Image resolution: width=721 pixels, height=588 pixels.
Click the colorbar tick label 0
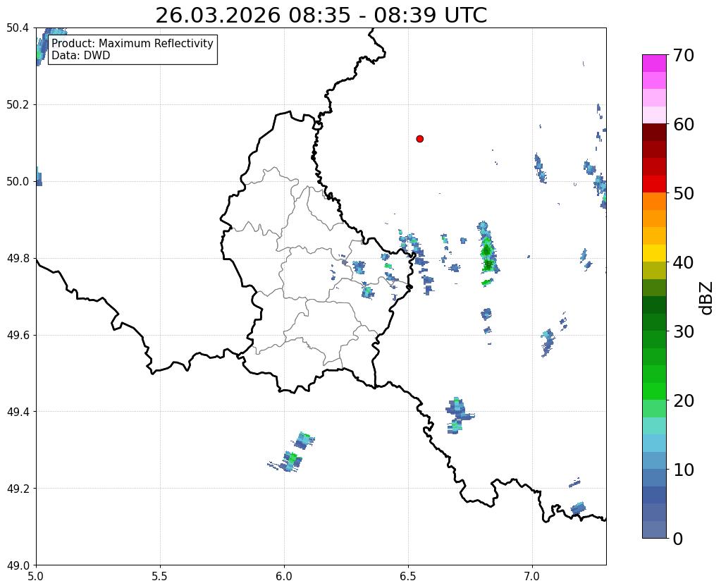678,539
